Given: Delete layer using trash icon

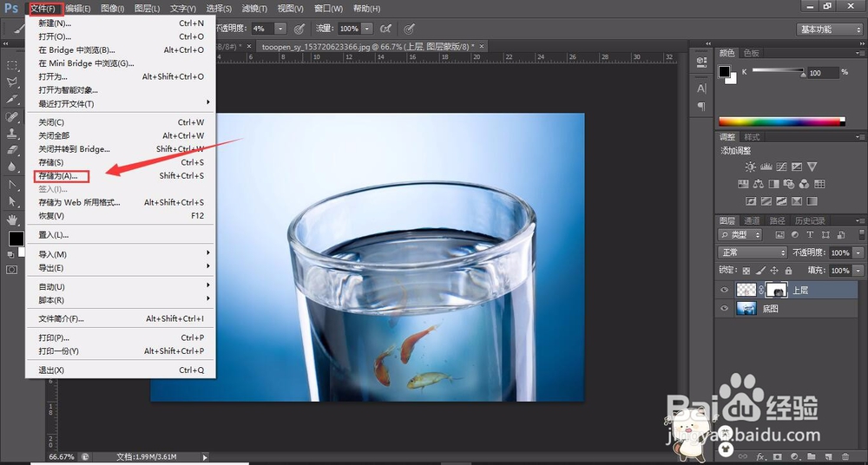Looking at the screenshot, I should [845, 456].
